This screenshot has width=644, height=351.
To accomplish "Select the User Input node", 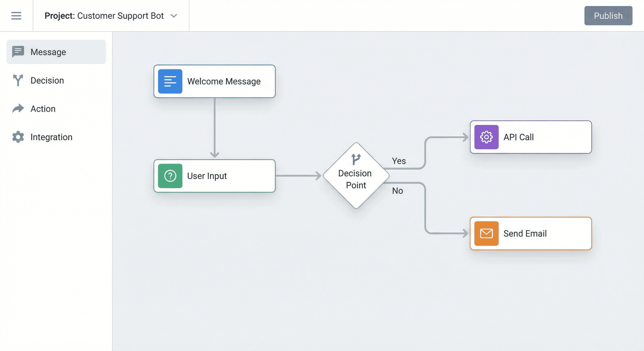I will click(214, 176).
